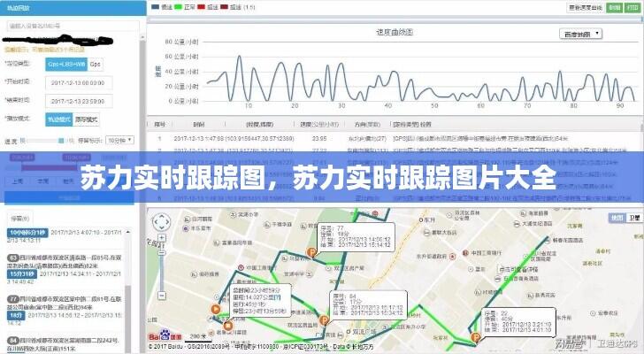Click the number 84 badge in stop list
Screen dimensions: 644x354
(12, 341)
